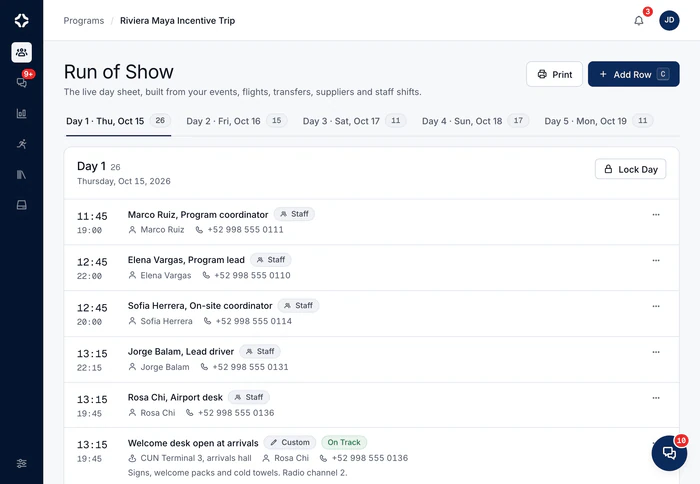
Task: Click the lock icon in Lock Day
Action: (608, 169)
